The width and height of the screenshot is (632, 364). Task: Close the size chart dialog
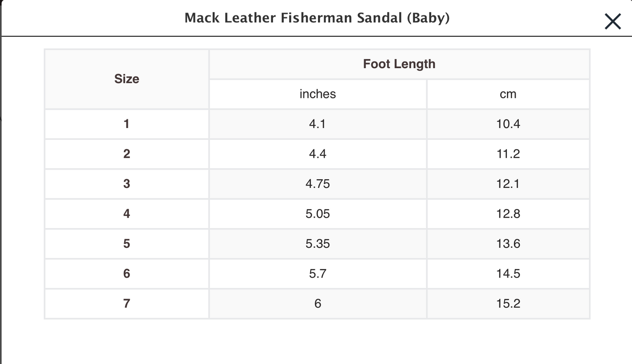(612, 21)
